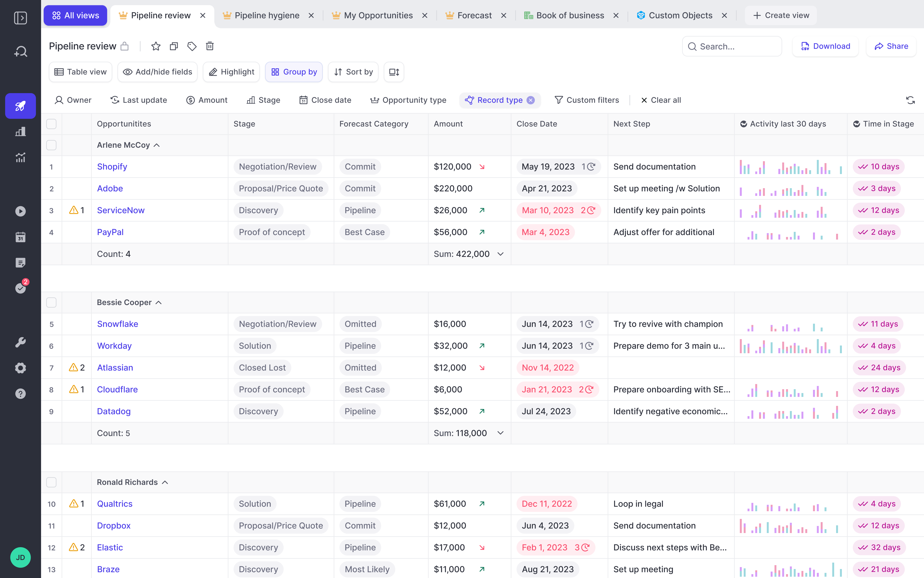
Task: Close the Custom Objects tab
Action: (x=724, y=15)
